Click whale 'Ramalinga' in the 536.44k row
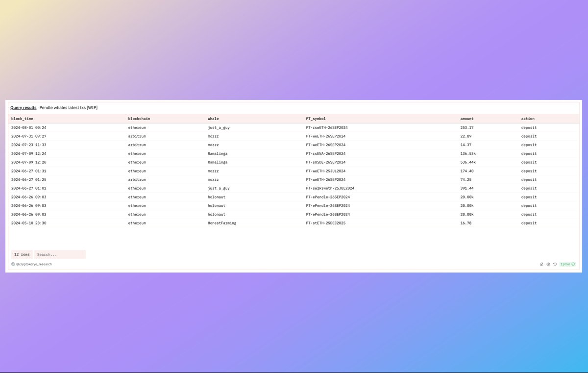The width and height of the screenshot is (588, 373). coord(218,162)
